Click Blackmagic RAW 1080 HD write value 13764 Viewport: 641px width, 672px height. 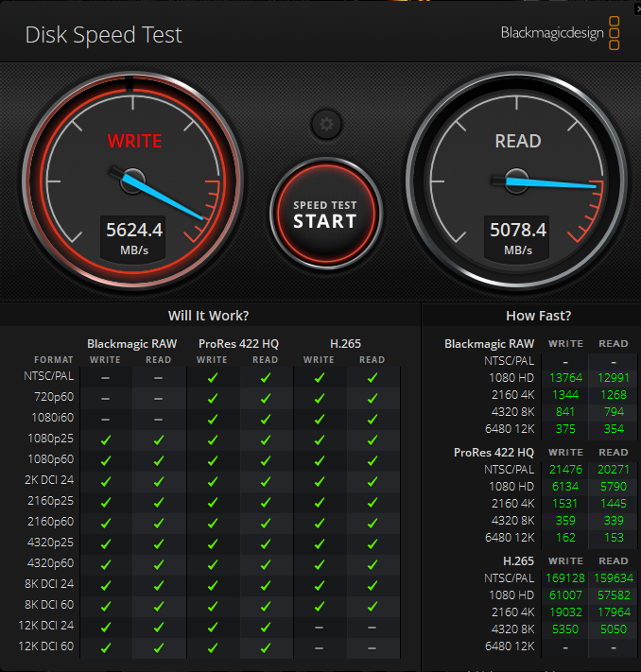coord(566,377)
